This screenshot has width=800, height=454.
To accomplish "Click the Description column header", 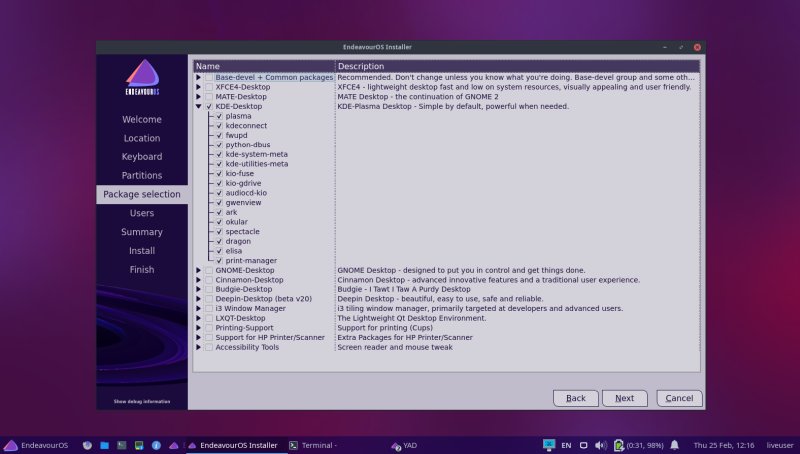I will click(x=517, y=66).
